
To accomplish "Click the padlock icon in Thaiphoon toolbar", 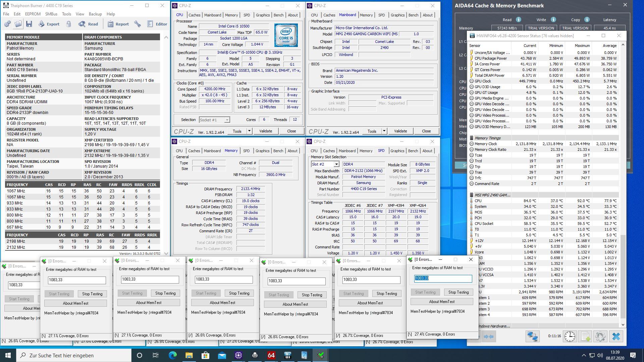I will click(69, 24).
